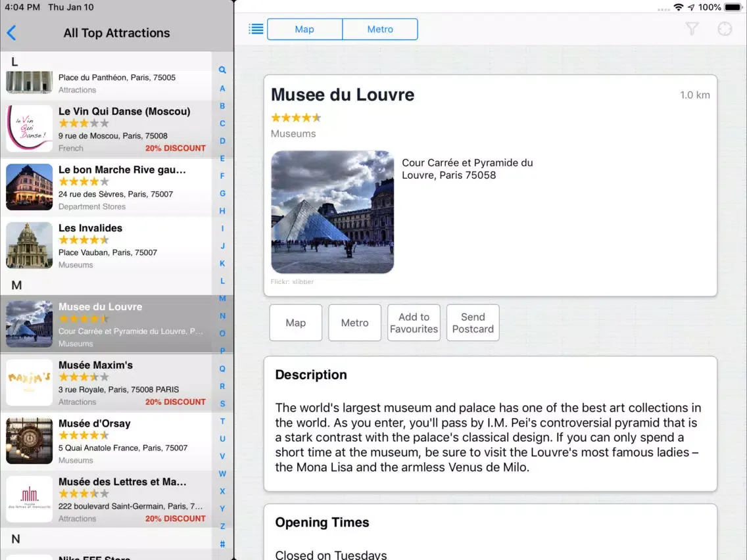Jump to letter Q in index

[x=222, y=369]
